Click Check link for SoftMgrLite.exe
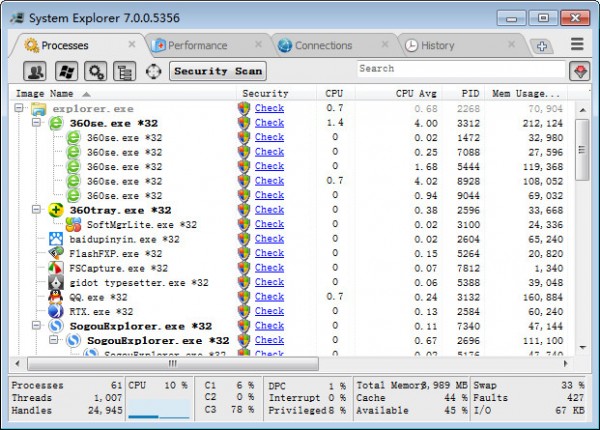Viewport: 600px width, 430px height. pos(269,224)
